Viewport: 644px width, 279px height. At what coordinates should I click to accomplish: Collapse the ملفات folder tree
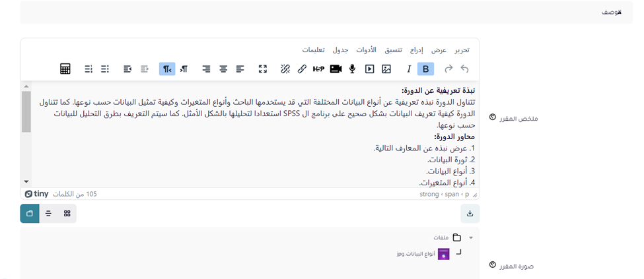point(471,237)
